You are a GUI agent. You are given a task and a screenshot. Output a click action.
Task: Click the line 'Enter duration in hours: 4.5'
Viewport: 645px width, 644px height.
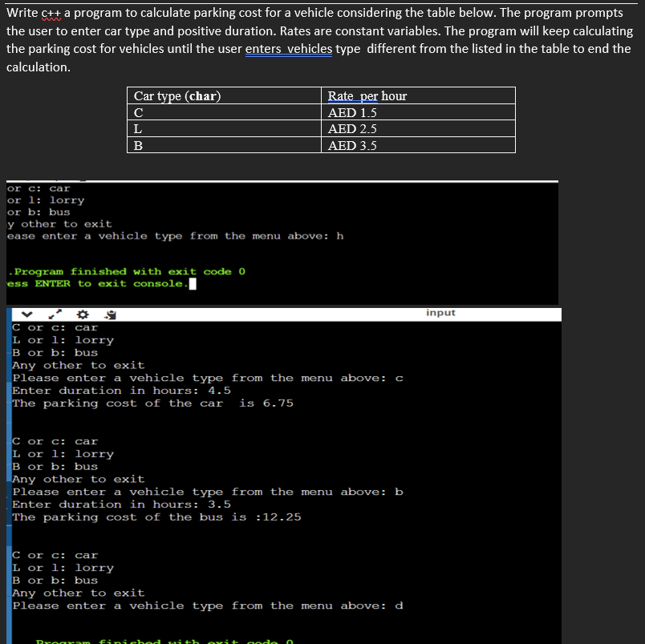[x=121, y=391]
